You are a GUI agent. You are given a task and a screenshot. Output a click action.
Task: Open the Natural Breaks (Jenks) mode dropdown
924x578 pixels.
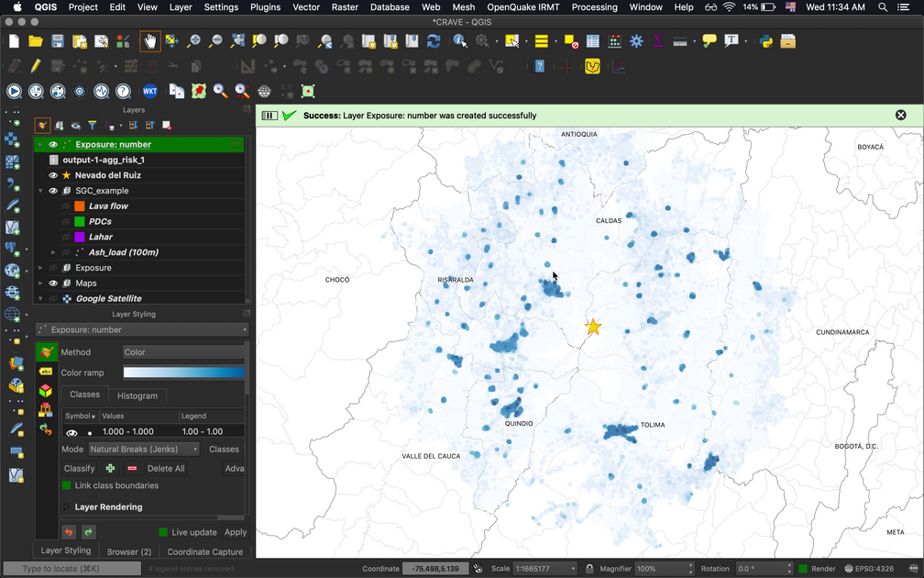[x=144, y=450]
